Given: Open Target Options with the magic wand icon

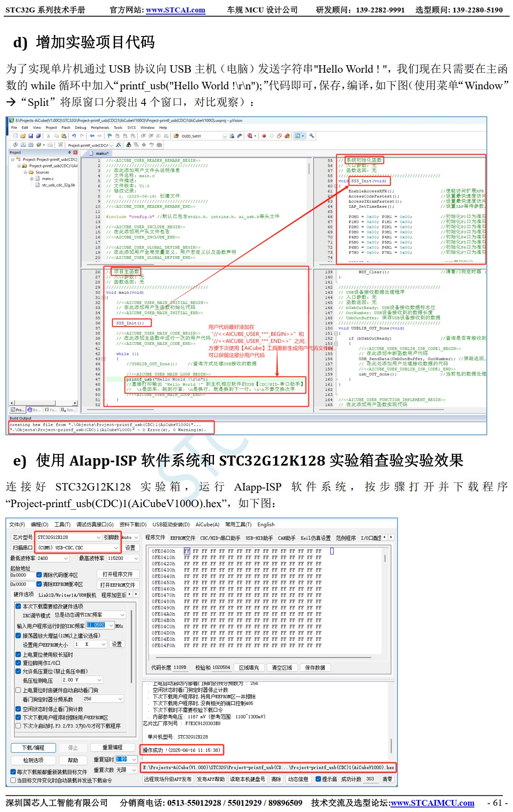Looking at the screenshot, I should coord(119,145).
